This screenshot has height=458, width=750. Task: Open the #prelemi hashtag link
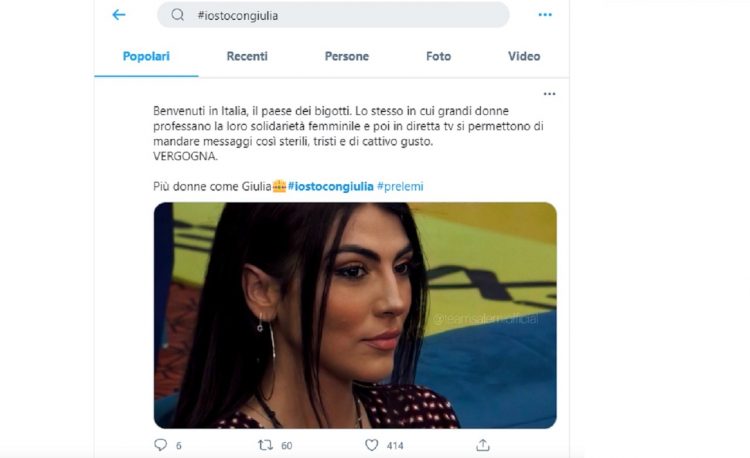400,186
